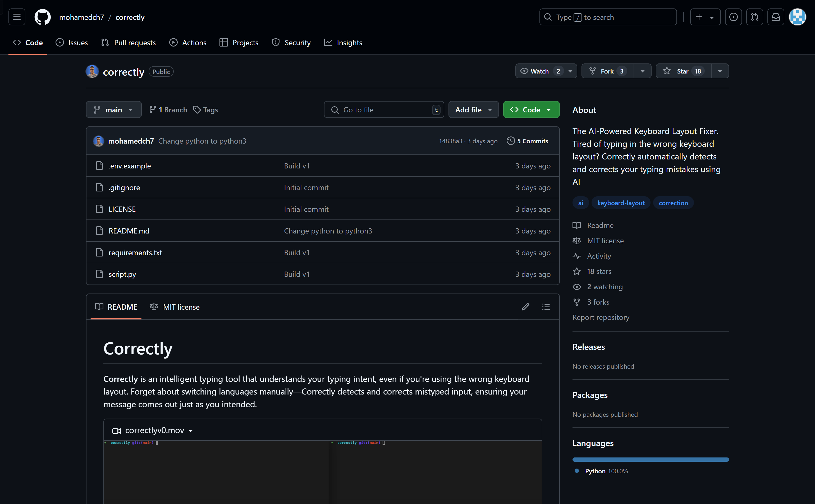This screenshot has height=504, width=815.
Task: Open the Releases heading link
Action: 589,347
